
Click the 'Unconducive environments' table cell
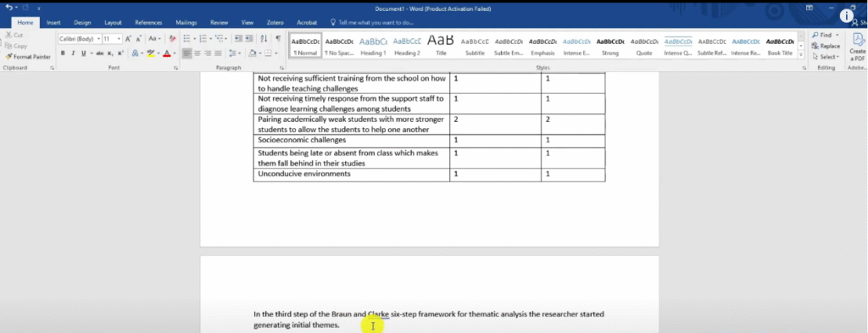(352, 175)
